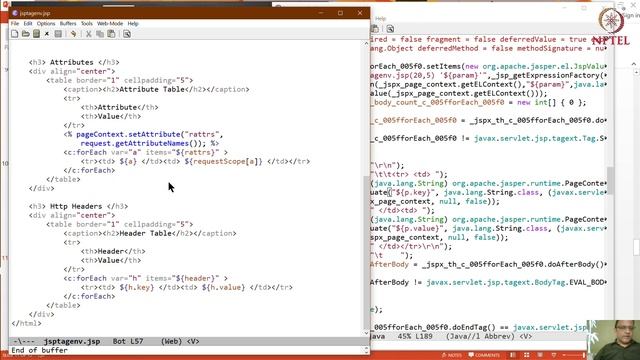
Task: Click "new int[] { 0 };" in background code
Action: pyautogui.click(x=552, y=102)
